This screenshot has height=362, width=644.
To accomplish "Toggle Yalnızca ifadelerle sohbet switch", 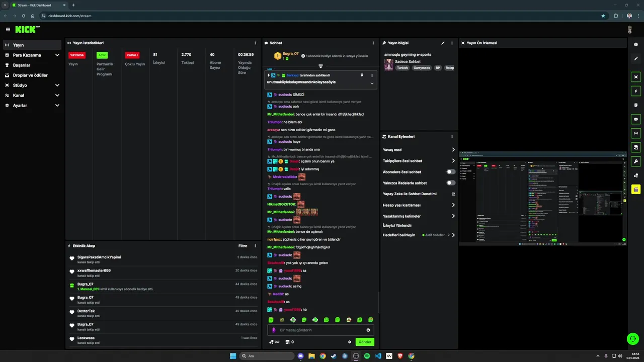I will click(x=451, y=183).
